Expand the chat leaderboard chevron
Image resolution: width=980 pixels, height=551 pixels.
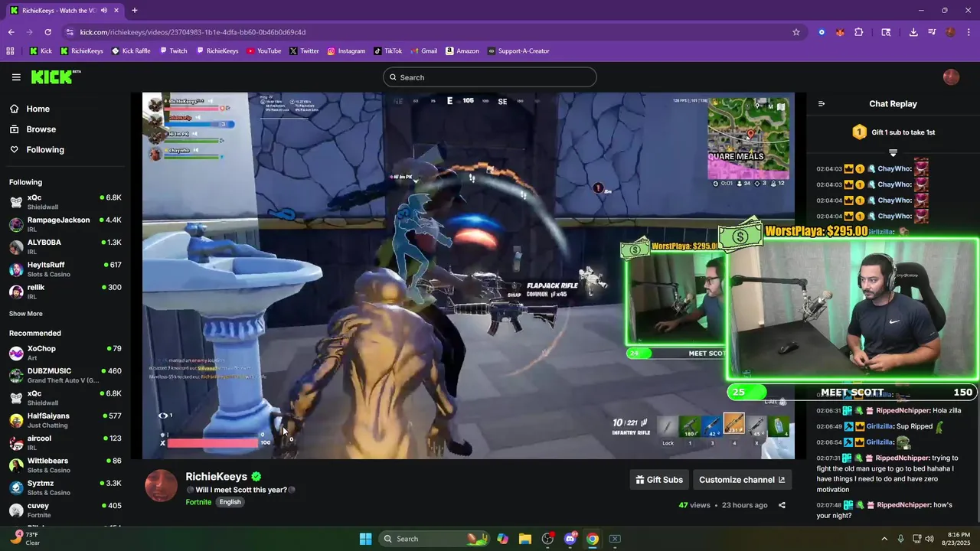(x=893, y=153)
